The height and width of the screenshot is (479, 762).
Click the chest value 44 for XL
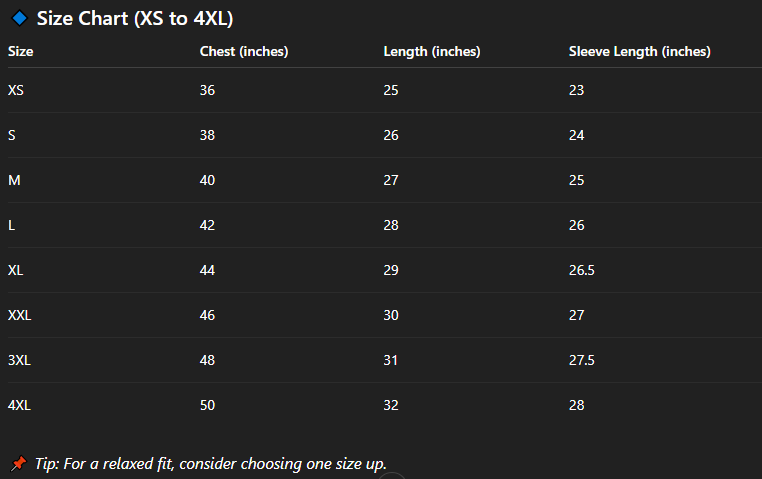point(207,270)
